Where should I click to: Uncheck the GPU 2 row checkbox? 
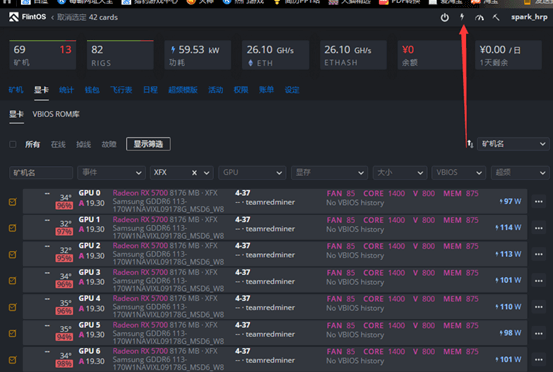click(13, 254)
